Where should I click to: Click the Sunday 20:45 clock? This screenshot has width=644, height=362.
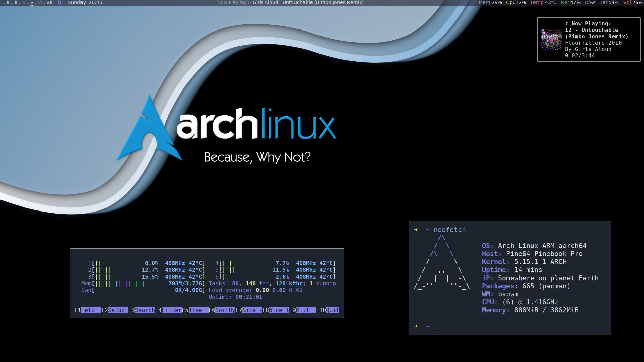[85, 2]
